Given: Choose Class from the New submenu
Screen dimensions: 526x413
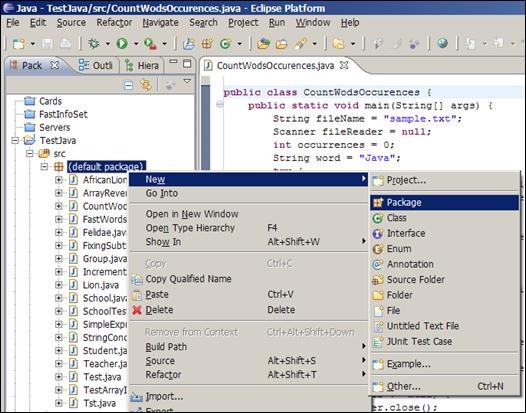Looking at the screenshot, I should point(444,218).
